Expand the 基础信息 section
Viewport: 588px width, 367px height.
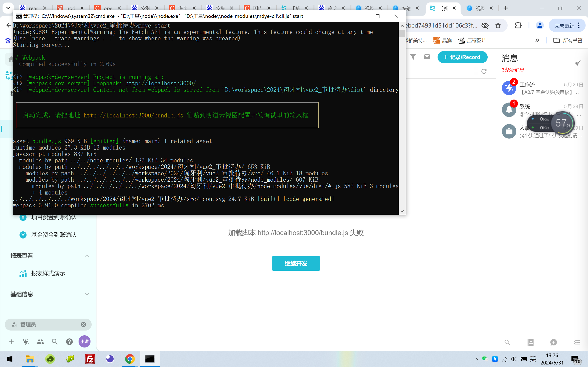click(87, 294)
